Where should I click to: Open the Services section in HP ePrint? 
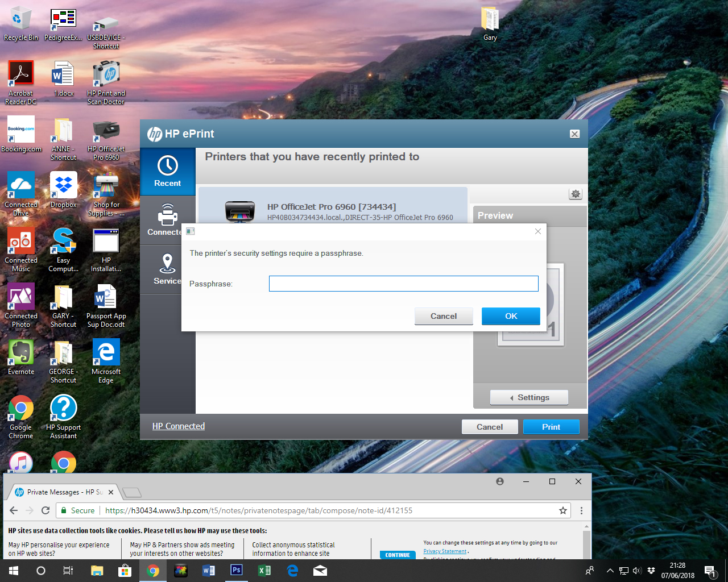(167, 268)
